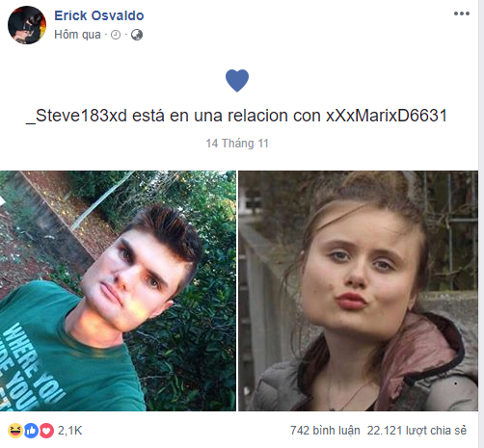Image resolution: width=484 pixels, height=448 pixels.
Task: Show the 2,1K reactions list
Action: 70,431
